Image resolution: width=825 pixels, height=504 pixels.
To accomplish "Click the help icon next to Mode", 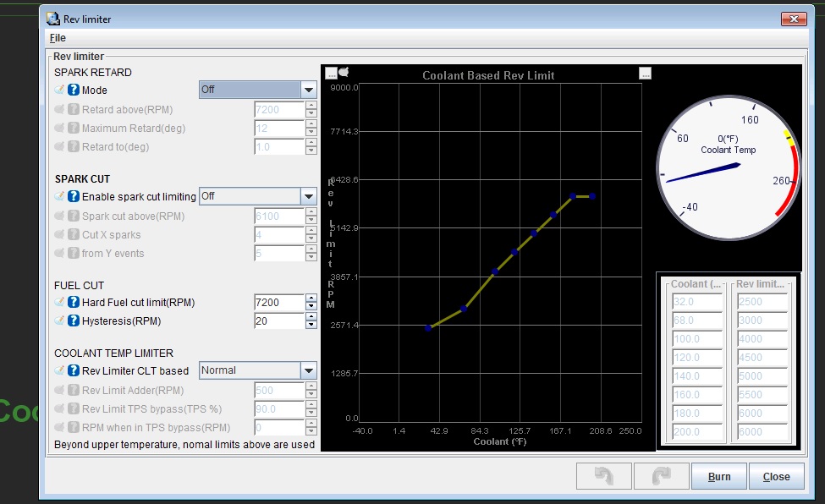I will (74, 90).
